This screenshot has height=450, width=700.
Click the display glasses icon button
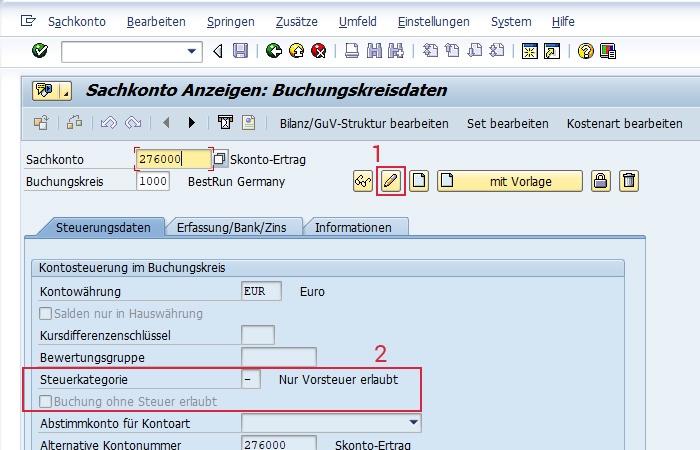363,181
